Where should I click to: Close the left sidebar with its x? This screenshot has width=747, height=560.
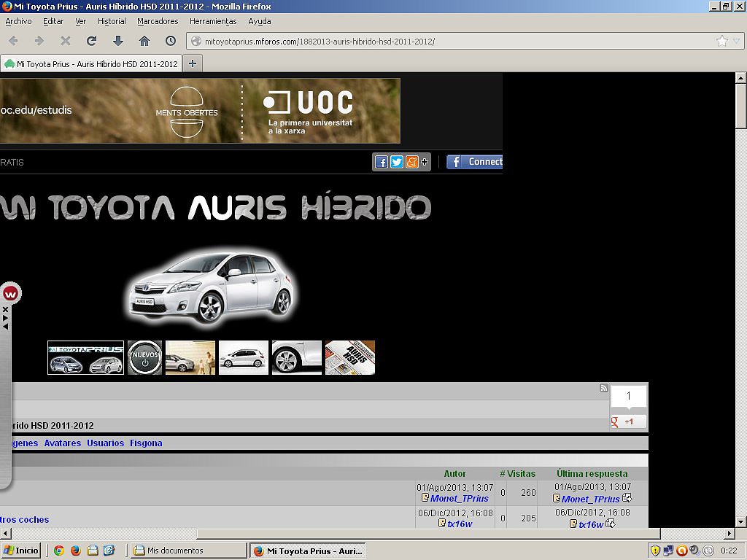click(x=6, y=309)
